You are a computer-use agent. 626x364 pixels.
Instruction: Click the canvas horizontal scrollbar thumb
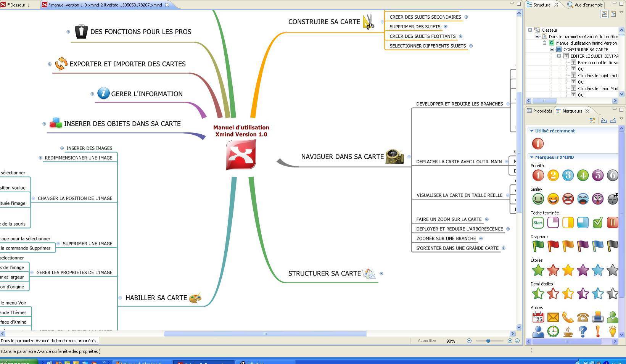click(x=265, y=334)
